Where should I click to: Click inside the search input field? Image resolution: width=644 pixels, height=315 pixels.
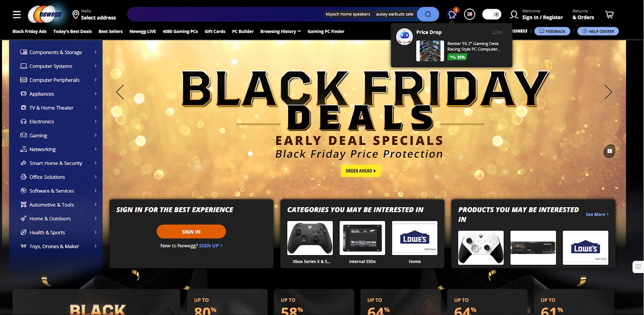(x=225, y=14)
